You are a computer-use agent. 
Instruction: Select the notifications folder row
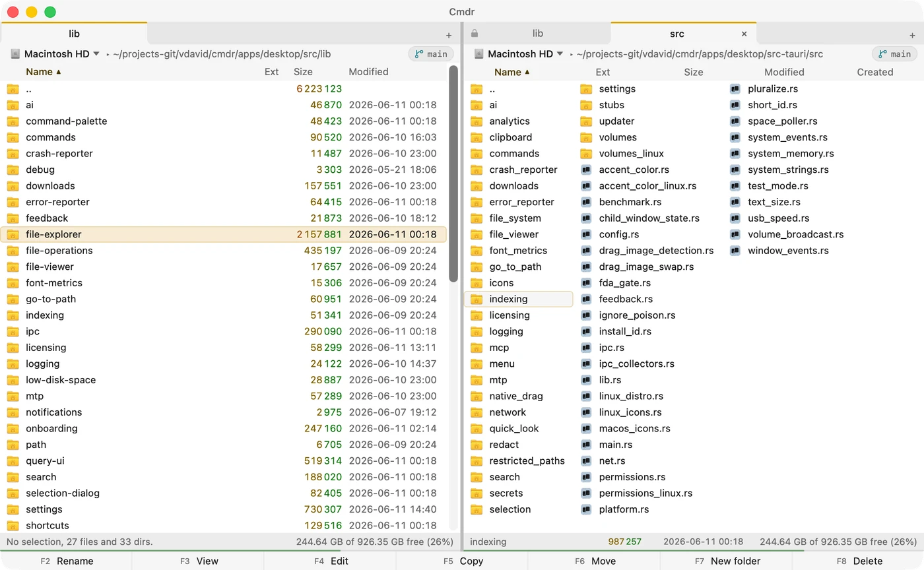tap(223, 412)
